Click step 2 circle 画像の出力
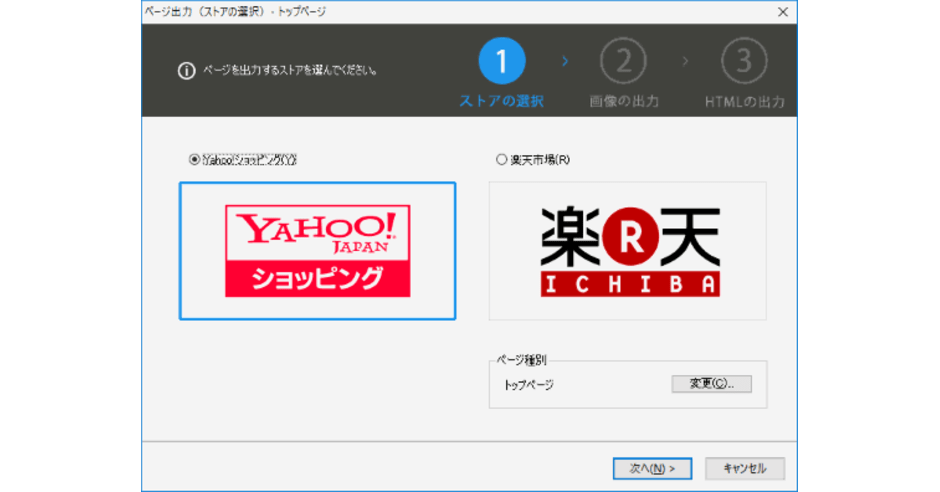The width and height of the screenshot is (940, 492). (623, 61)
